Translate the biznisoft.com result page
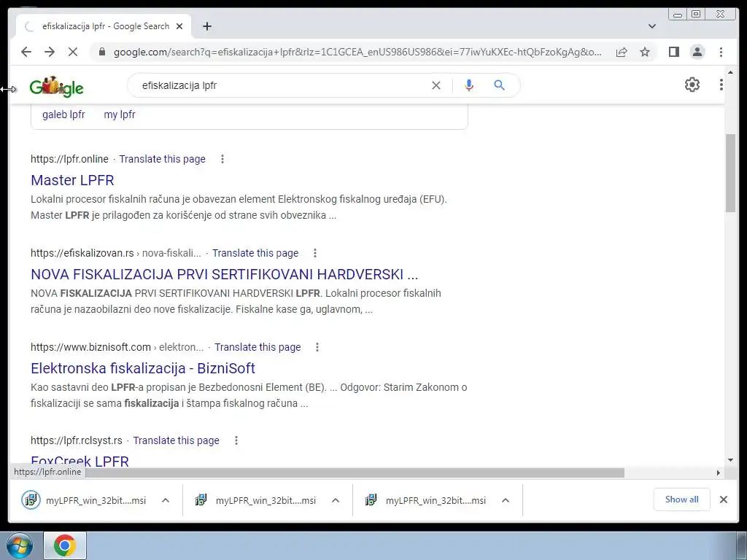This screenshot has height=560, width=747. click(258, 347)
